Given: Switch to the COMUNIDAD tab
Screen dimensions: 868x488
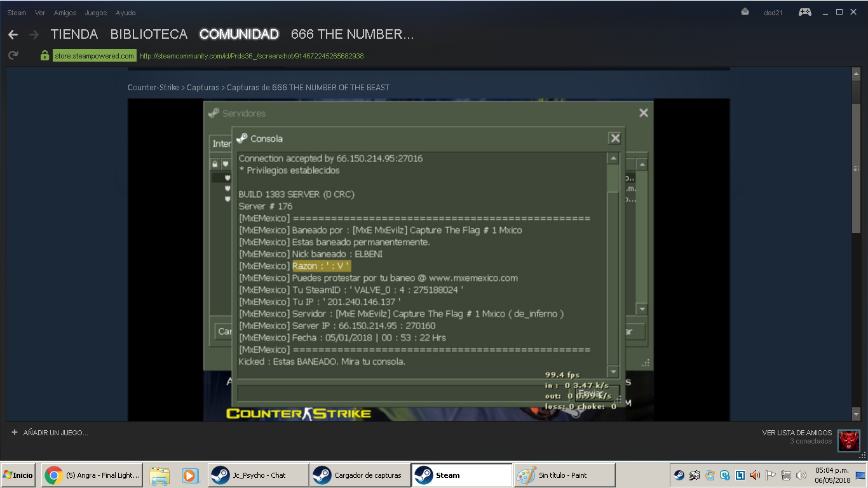Looking at the screenshot, I should point(239,34).
